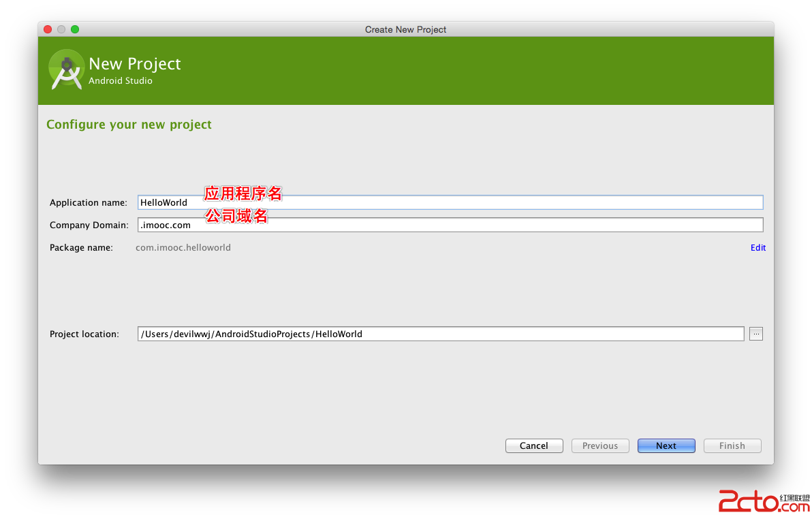
Task: Click the Finish button
Action: click(732, 446)
